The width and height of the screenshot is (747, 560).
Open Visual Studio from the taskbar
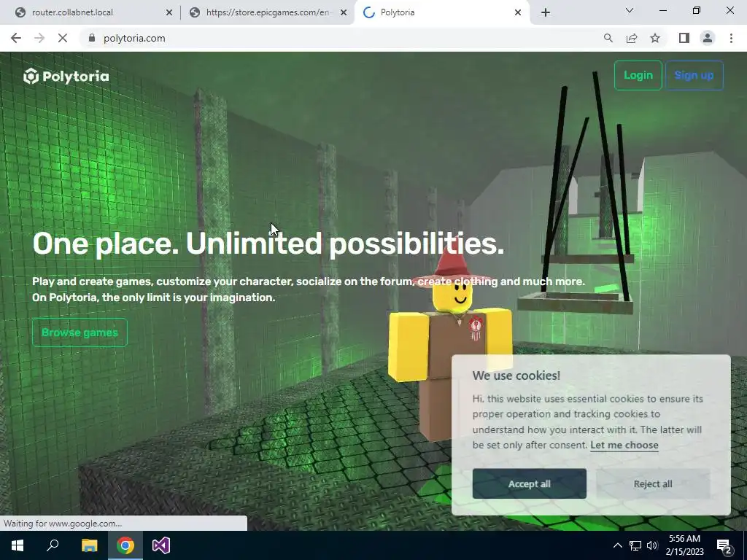161,545
